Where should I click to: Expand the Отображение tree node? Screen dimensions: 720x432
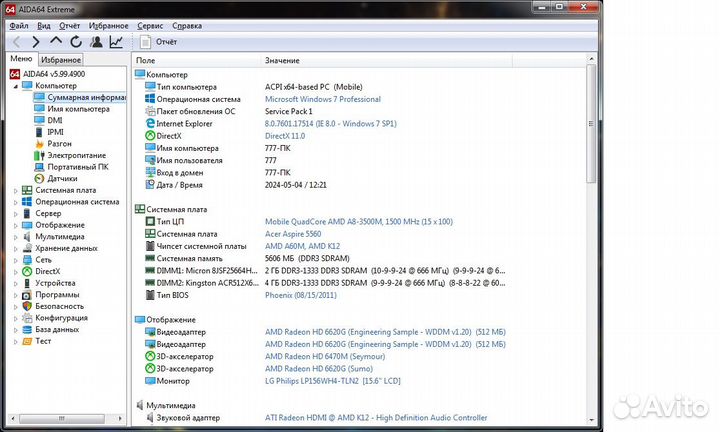[x=15, y=225]
